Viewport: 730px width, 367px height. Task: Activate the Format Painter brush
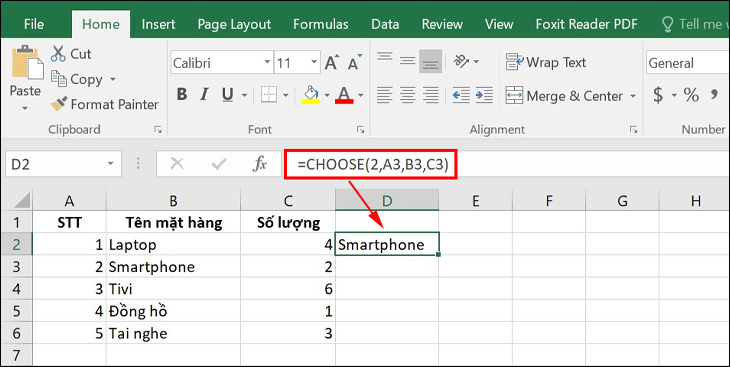tap(105, 104)
